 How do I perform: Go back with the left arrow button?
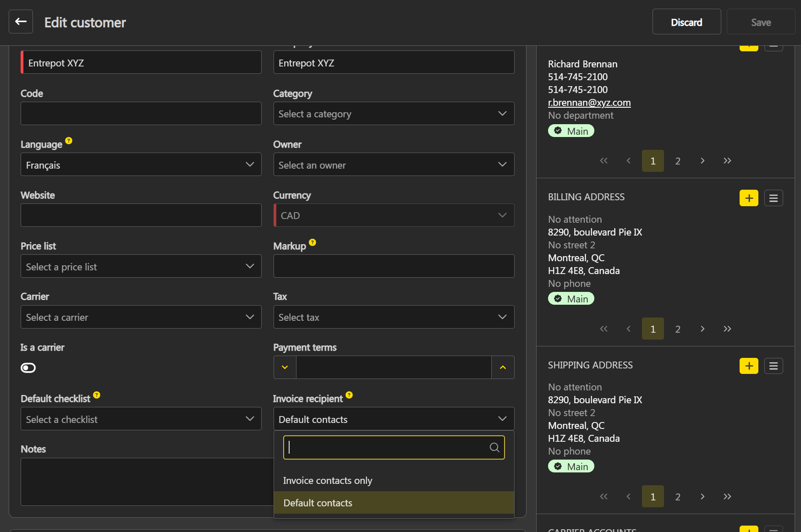21,22
